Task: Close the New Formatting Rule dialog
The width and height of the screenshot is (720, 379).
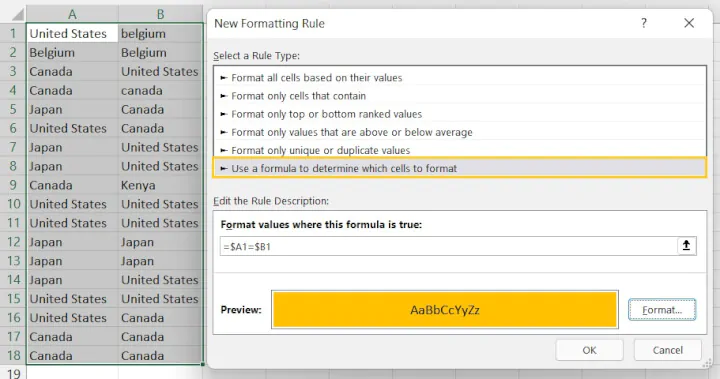Action: pos(689,23)
